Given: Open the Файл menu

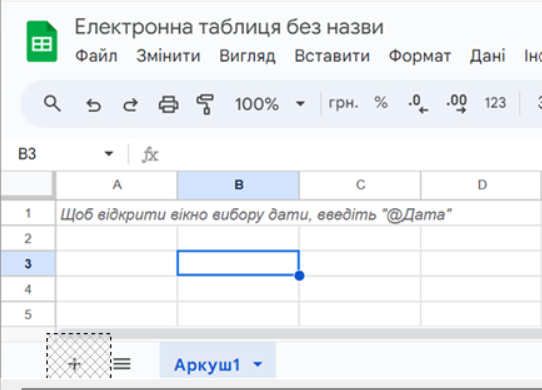Looking at the screenshot, I should (96, 56).
